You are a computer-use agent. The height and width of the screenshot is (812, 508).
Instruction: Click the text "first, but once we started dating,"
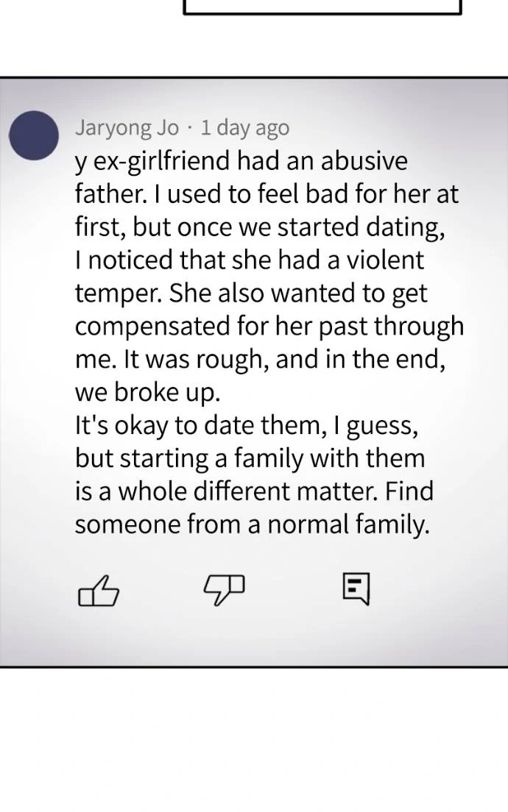coord(260,227)
